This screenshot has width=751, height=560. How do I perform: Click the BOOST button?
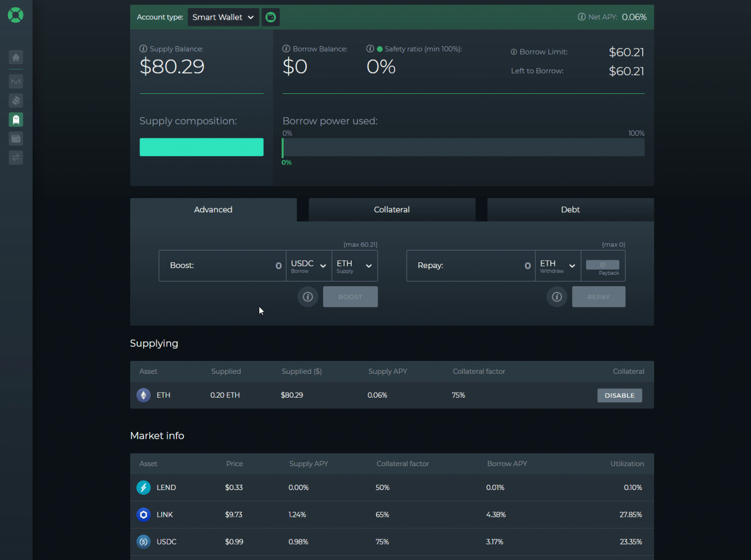(350, 297)
